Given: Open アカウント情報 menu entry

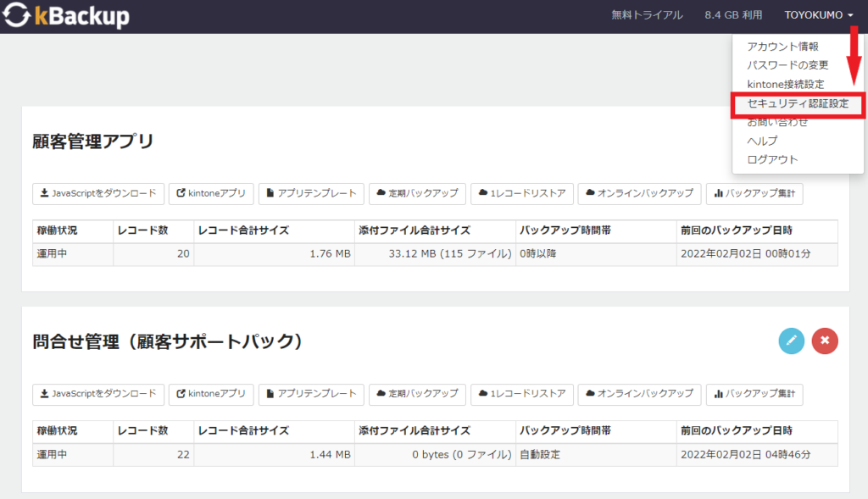Looking at the screenshot, I should (782, 47).
